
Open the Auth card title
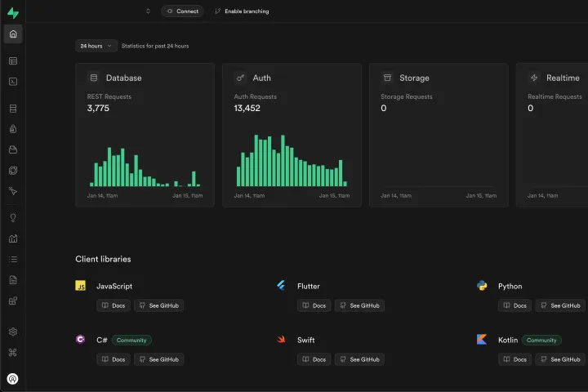pos(262,78)
